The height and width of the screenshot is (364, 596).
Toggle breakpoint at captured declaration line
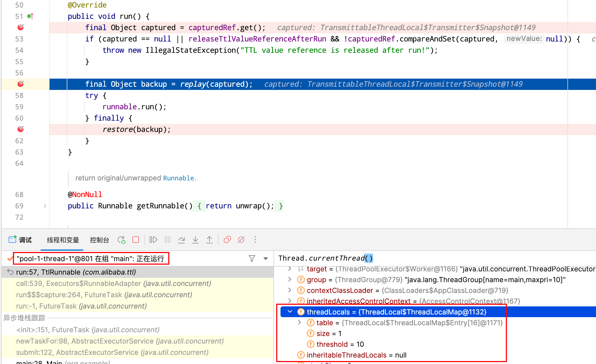[x=20, y=27]
